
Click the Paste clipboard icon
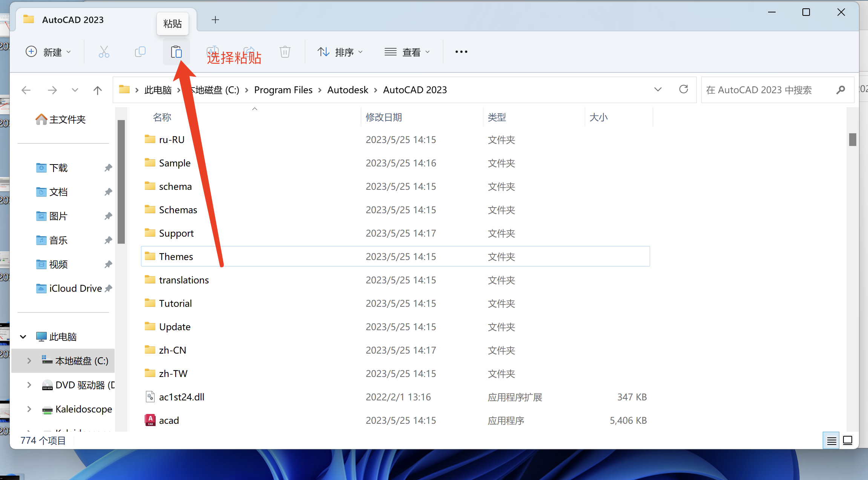[176, 52]
